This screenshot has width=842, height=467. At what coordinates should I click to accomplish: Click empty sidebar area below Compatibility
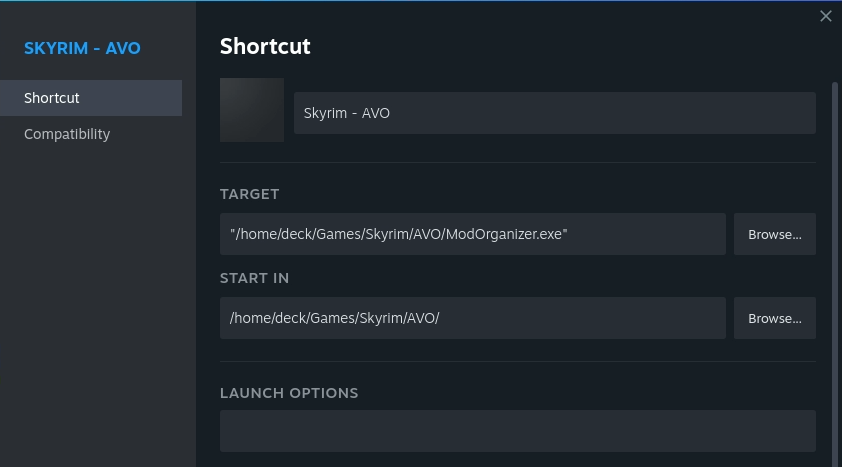point(97,300)
